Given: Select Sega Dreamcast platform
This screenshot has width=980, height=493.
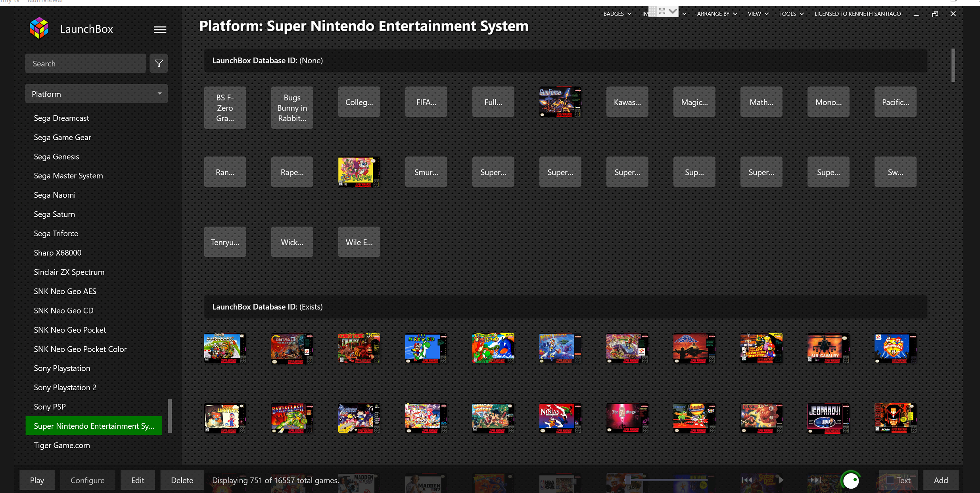Looking at the screenshot, I should (61, 118).
